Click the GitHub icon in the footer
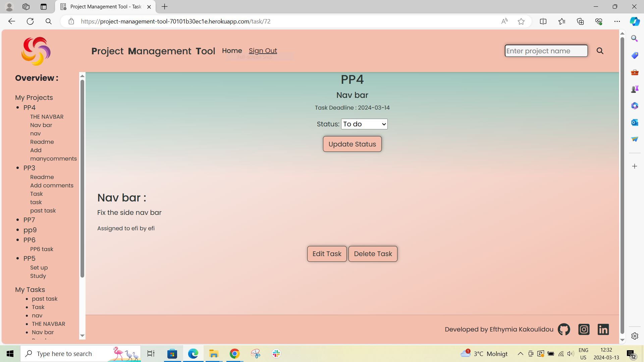Screen dimensions: 644x362 (x=564, y=329)
